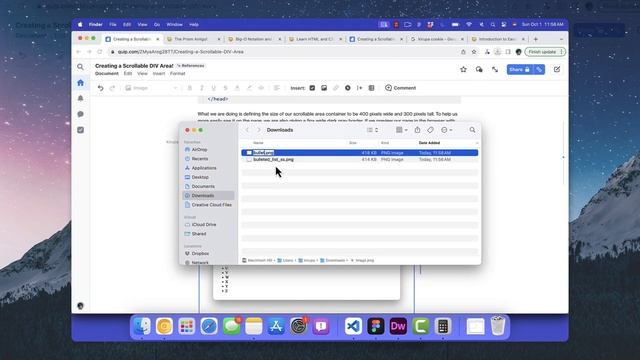640x360 pixels.
Task: Insert a checklist via Insert checkbox icon
Action: [312, 88]
